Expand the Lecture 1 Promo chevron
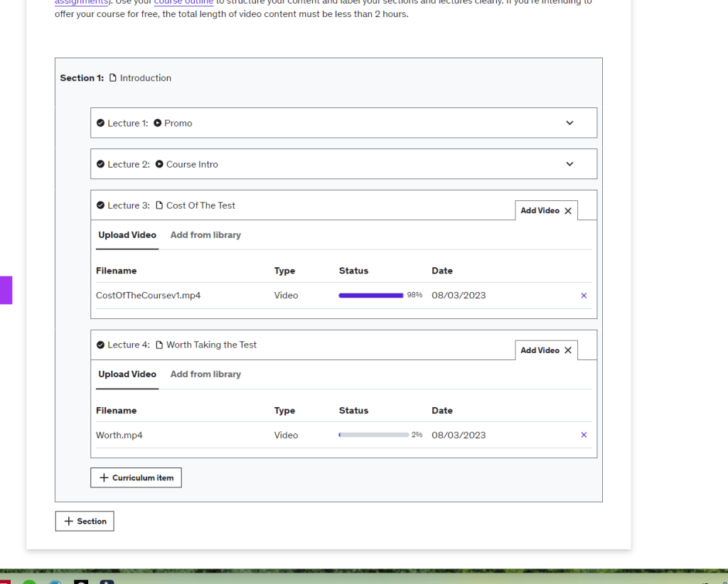 point(569,123)
